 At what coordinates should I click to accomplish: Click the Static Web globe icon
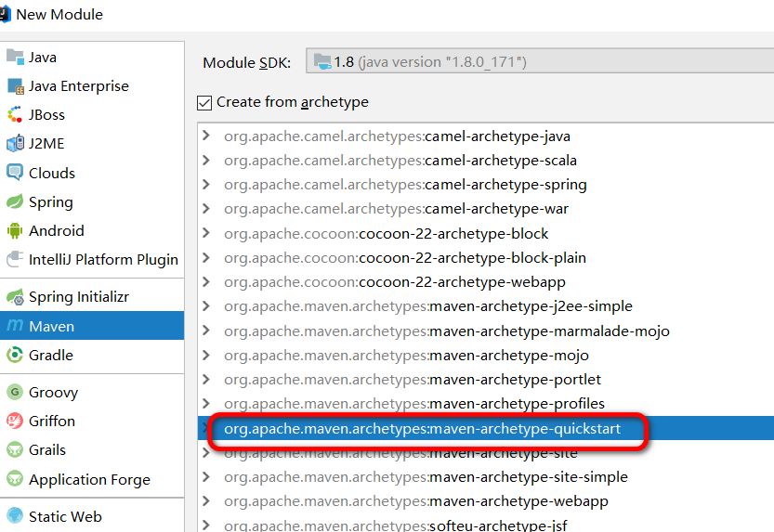point(15,515)
